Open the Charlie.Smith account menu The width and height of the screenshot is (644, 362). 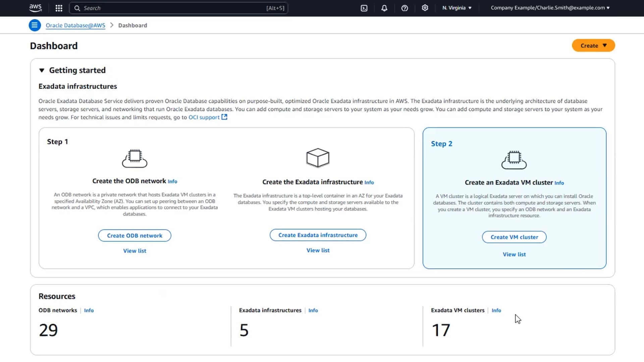coord(549,8)
